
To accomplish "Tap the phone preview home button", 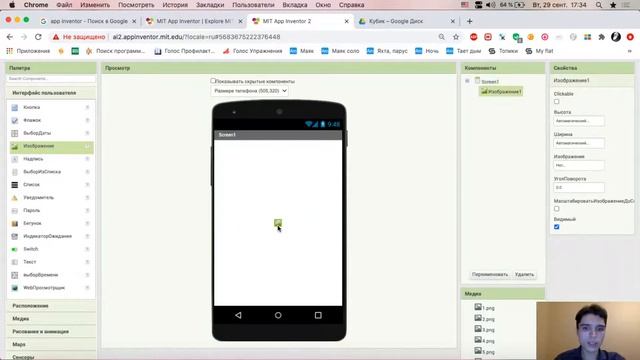I will click(x=278, y=315).
